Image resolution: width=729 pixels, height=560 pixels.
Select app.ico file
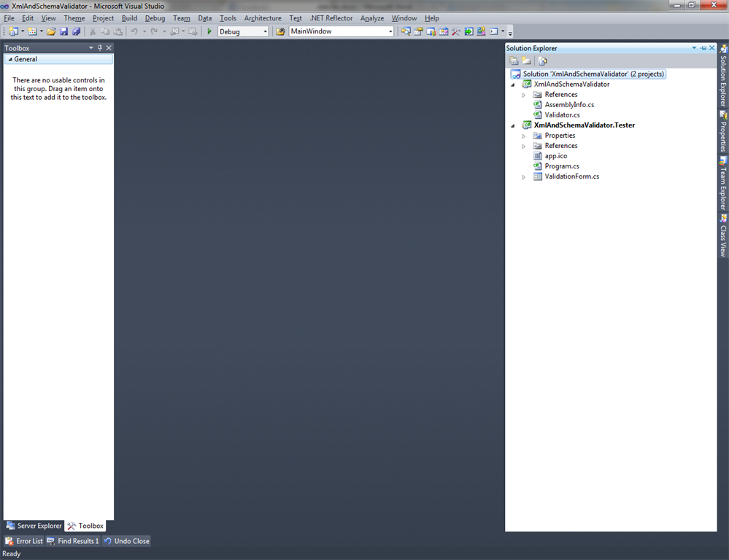point(555,156)
